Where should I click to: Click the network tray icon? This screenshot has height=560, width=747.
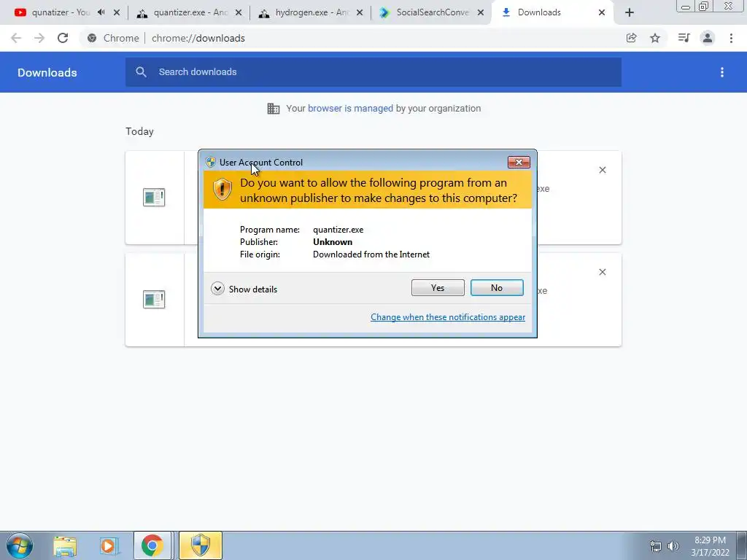pos(656,546)
